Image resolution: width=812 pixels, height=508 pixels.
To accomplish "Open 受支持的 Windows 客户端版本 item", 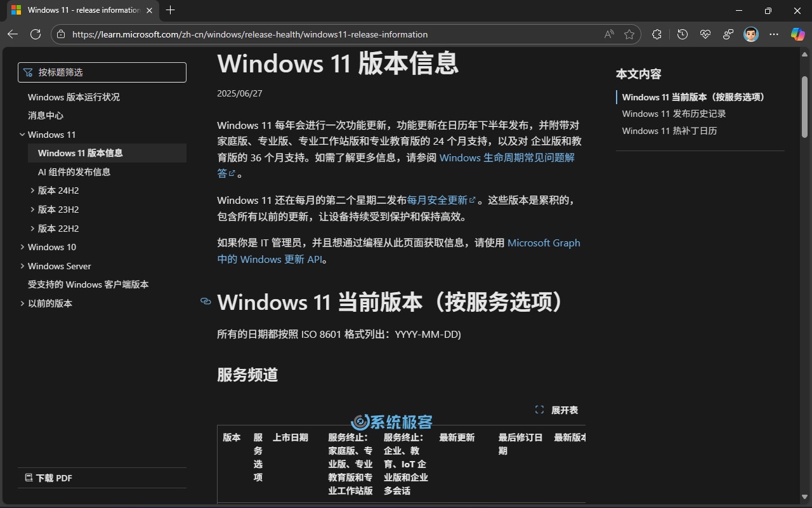I will (x=88, y=284).
